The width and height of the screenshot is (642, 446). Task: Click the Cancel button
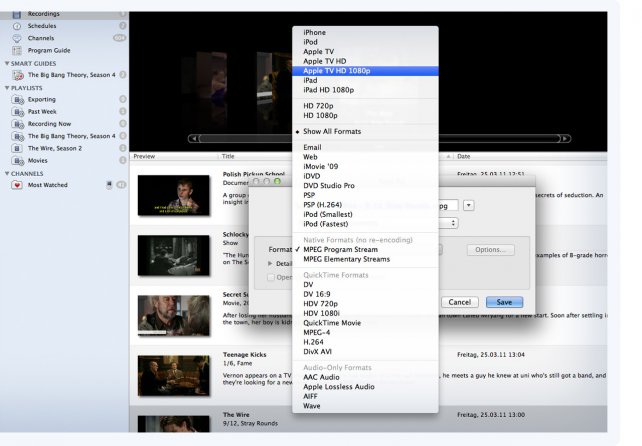[x=460, y=302]
